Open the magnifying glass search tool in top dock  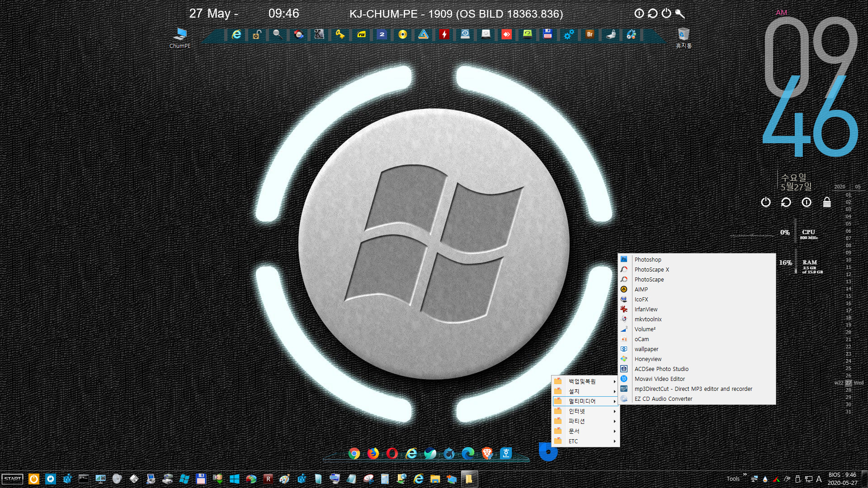[x=278, y=34]
